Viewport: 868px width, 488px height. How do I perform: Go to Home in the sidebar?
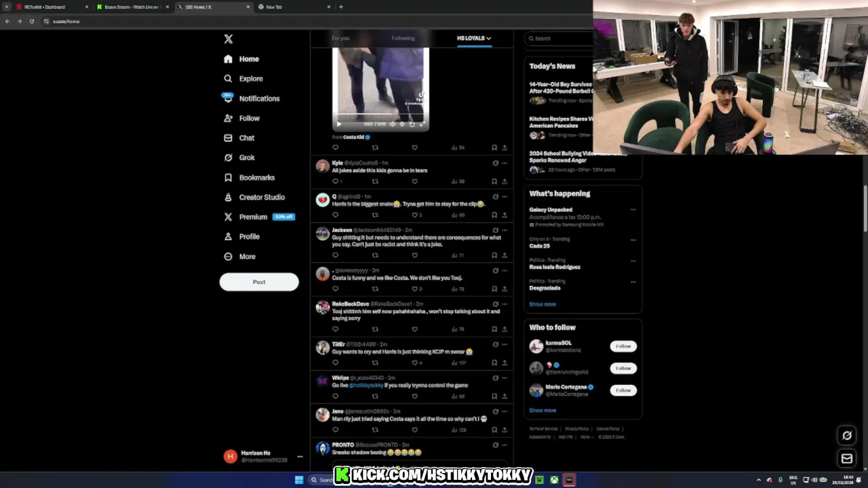tap(242, 59)
